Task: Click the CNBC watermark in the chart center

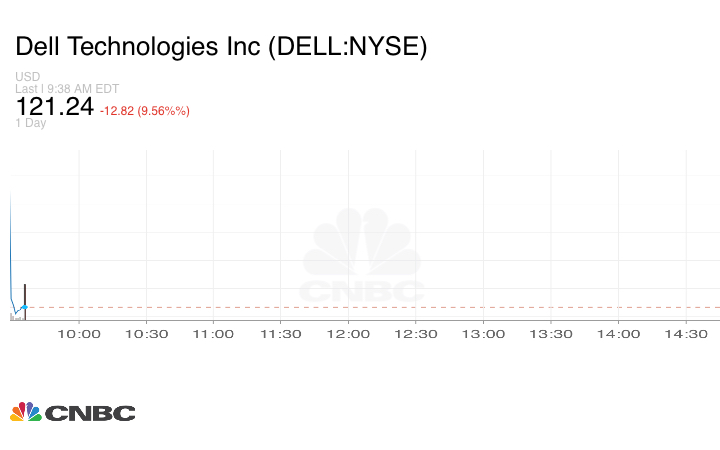Action: tap(363, 257)
